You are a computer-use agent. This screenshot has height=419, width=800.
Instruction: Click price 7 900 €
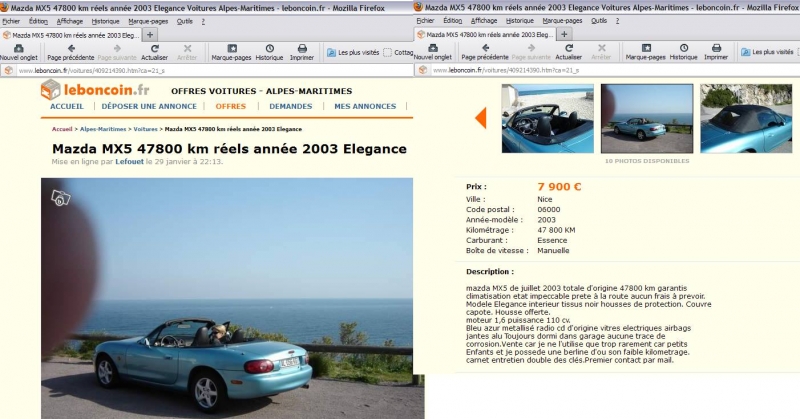(559, 187)
